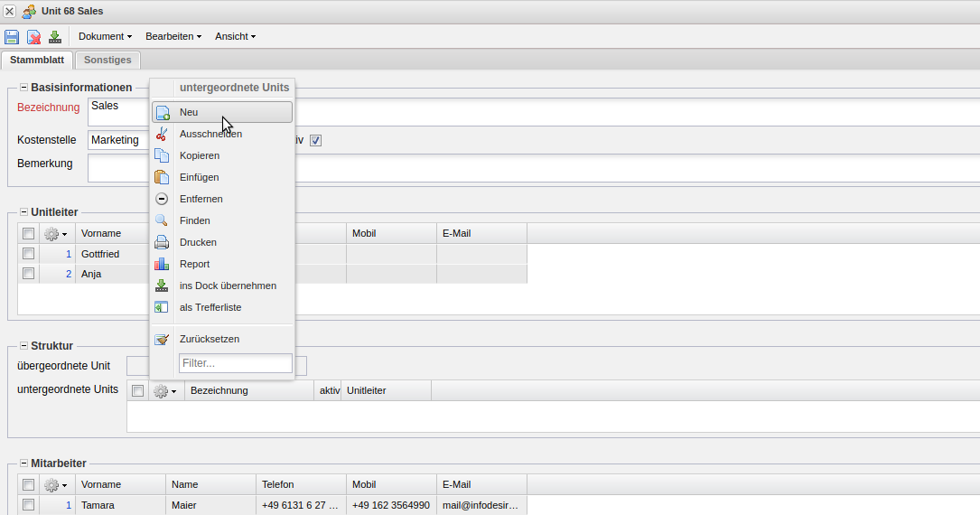Open the gear dropdown in Unitleiter table
Viewport: 980px width, 515px height.
[56, 234]
